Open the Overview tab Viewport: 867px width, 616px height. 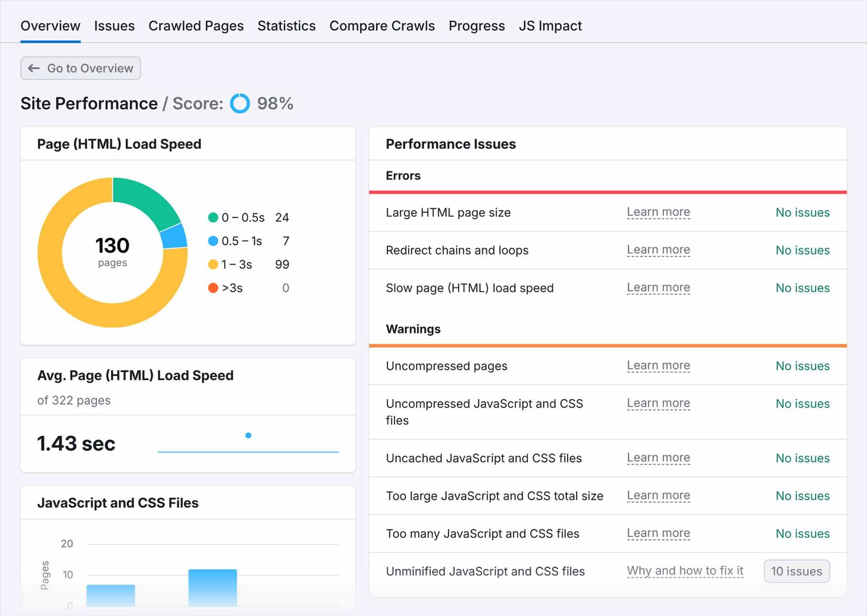pyautogui.click(x=50, y=26)
